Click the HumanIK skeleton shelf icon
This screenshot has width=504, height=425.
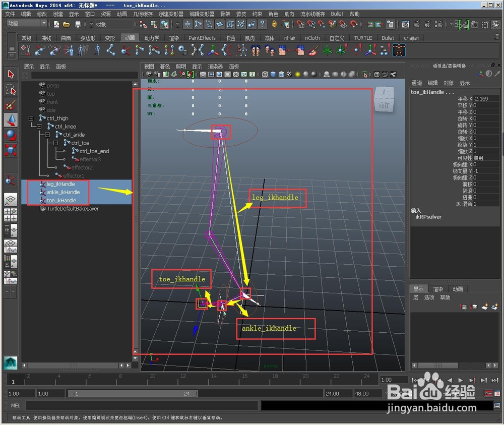(399, 50)
